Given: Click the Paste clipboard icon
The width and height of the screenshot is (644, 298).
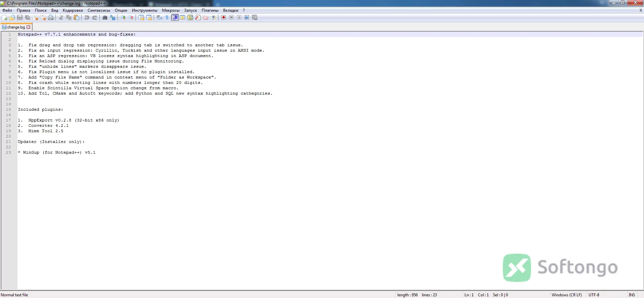Looking at the screenshot, I should click(76, 17).
